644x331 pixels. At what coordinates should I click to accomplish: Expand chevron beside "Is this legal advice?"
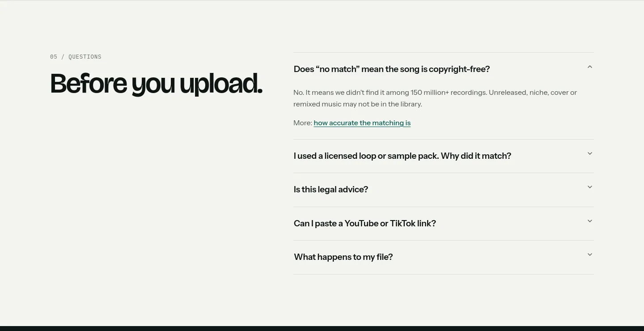point(589,187)
